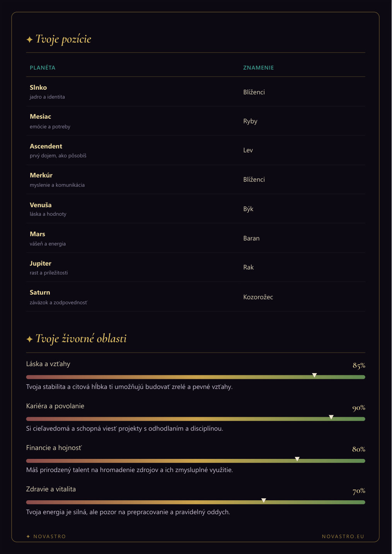
Task: Click the star icon beside Tvoje životné oblasti
Action: tap(29, 339)
